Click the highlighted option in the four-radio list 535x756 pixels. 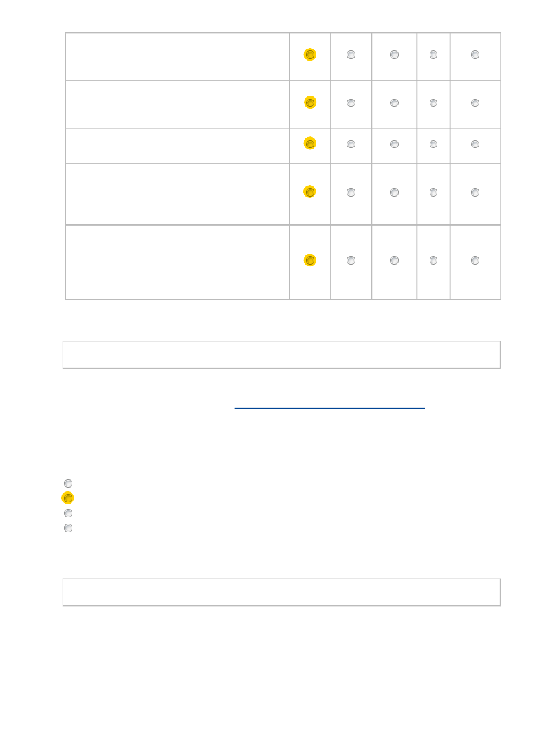click(x=68, y=498)
